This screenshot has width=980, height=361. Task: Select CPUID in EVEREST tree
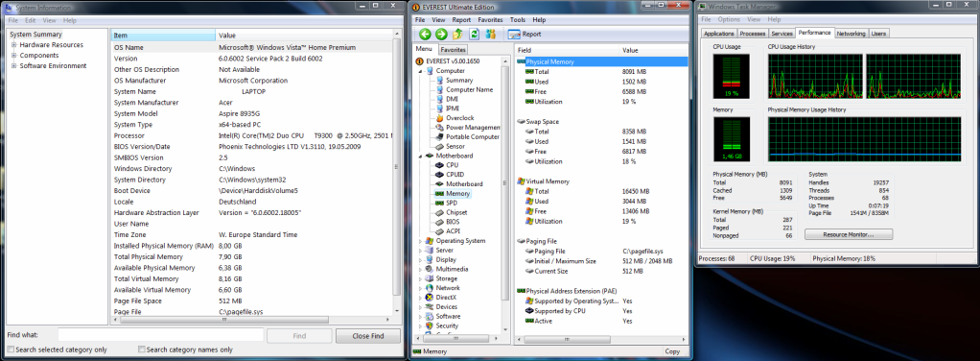pyautogui.click(x=455, y=174)
